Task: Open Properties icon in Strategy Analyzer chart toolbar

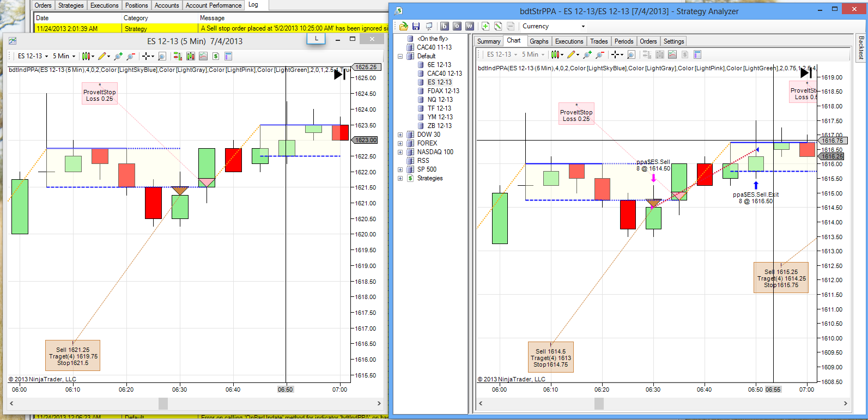Action: pos(697,54)
